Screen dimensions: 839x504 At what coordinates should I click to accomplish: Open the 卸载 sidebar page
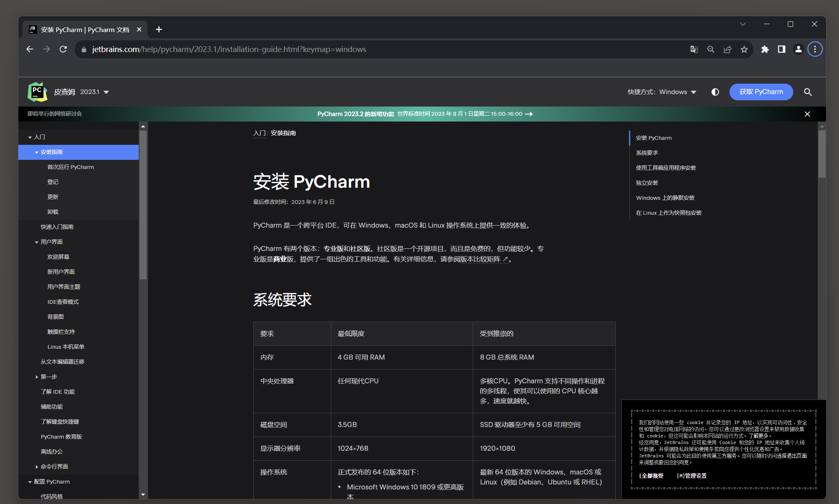click(x=53, y=212)
